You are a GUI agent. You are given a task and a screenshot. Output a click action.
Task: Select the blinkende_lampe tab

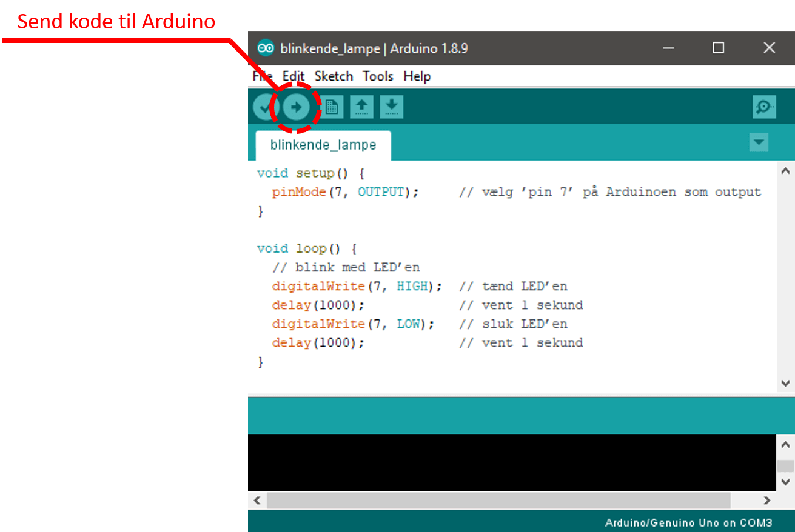pyautogui.click(x=323, y=145)
